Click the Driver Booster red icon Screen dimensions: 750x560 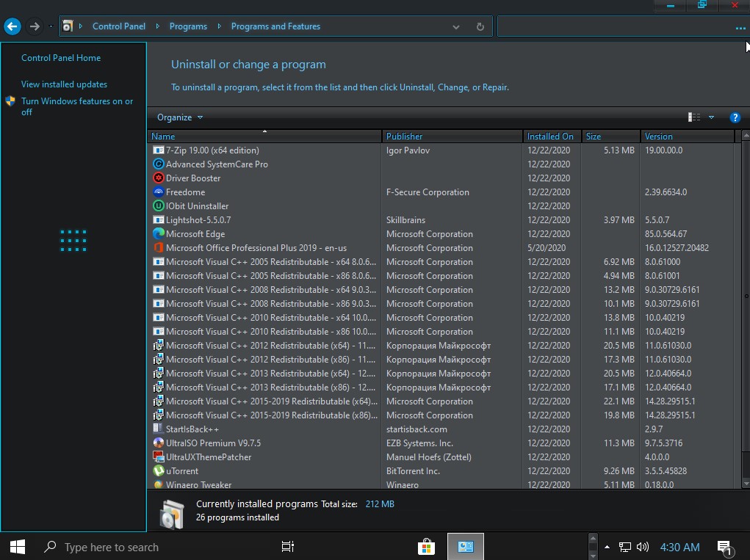pyautogui.click(x=159, y=178)
